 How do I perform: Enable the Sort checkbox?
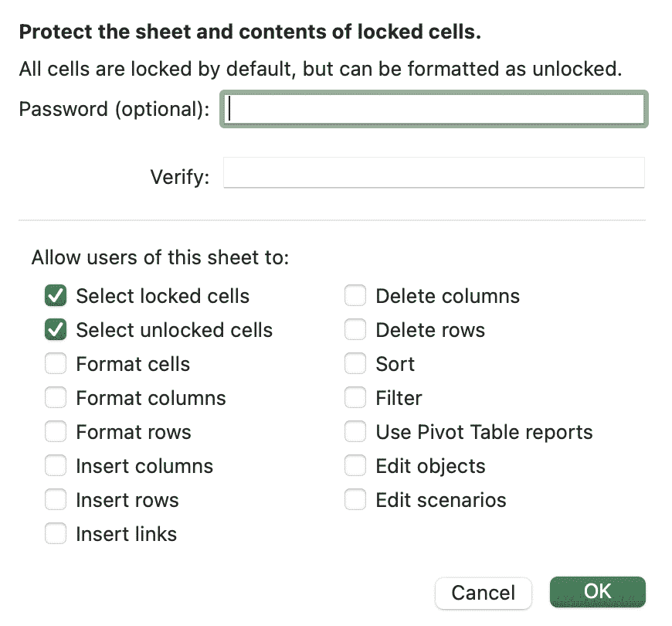click(355, 364)
